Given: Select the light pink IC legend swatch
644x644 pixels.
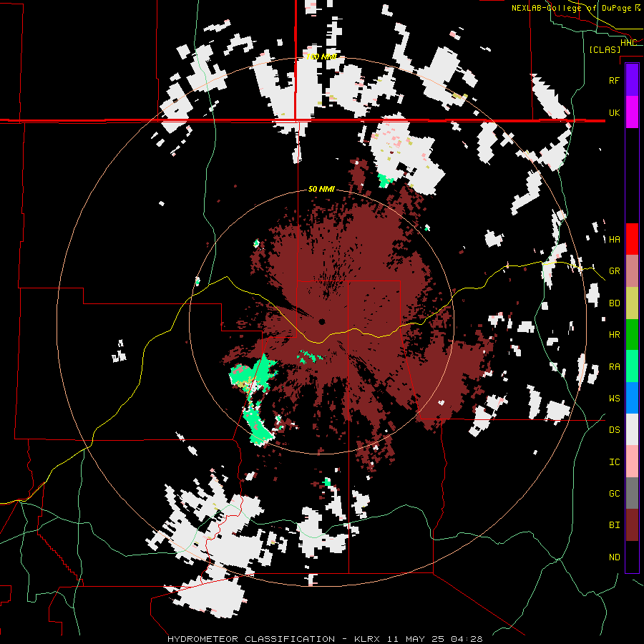Looking at the screenshot, I should 632,462.
